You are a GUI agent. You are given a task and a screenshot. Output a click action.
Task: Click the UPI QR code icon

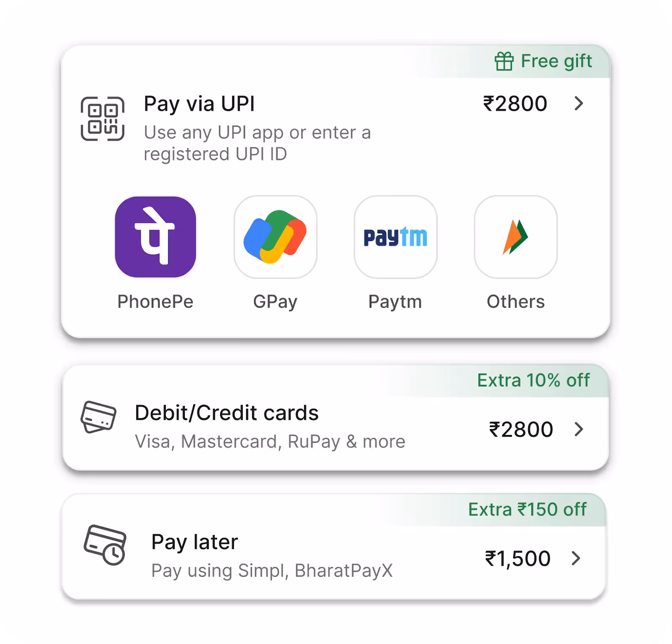[102, 119]
